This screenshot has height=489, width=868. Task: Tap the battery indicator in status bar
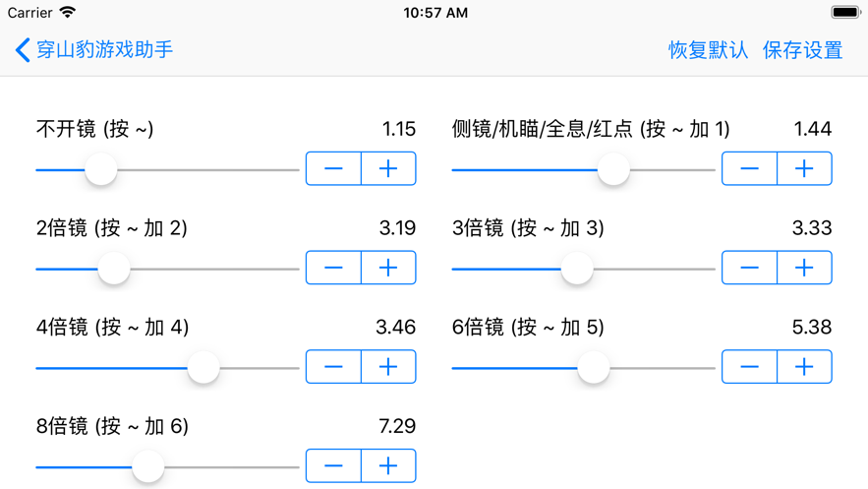point(845,13)
